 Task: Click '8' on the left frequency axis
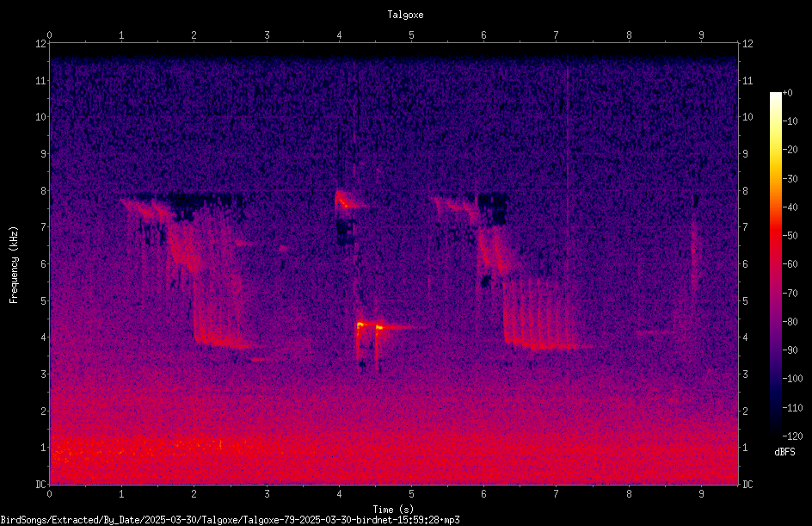(43, 191)
